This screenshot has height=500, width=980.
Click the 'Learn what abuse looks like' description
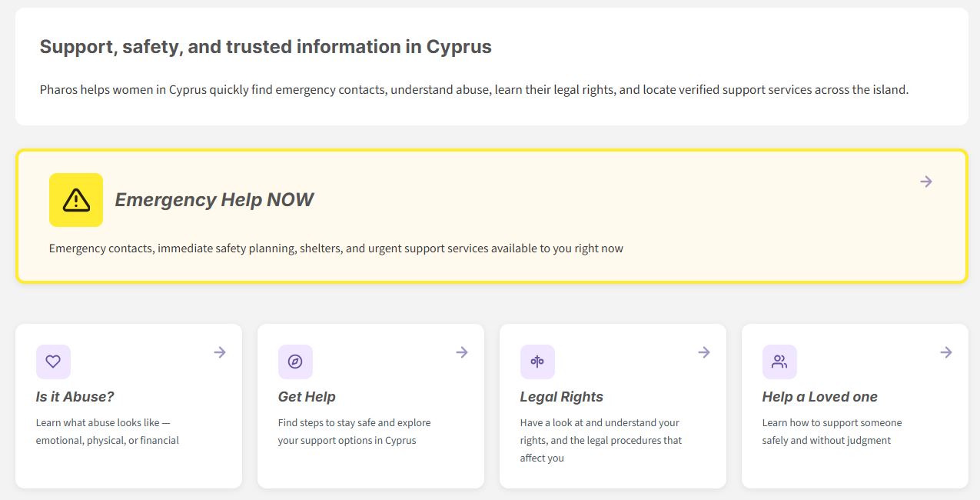point(107,432)
